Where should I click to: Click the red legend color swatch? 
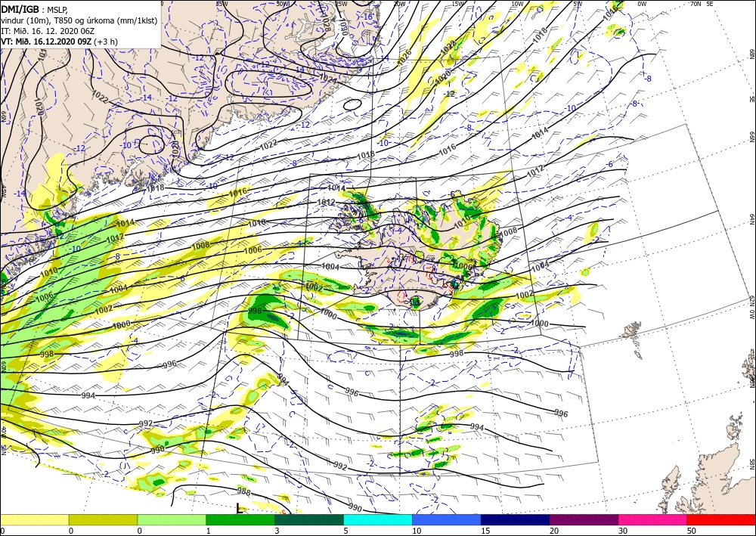[721, 519]
